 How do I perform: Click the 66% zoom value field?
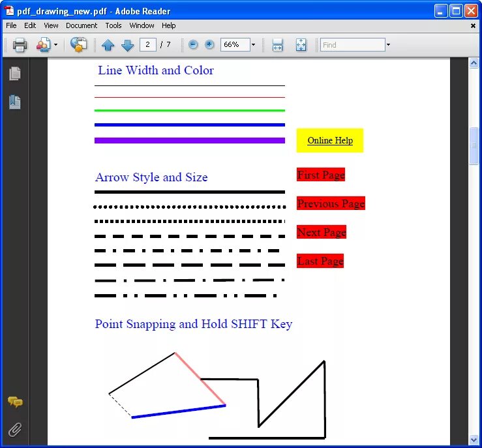point(235,44)
